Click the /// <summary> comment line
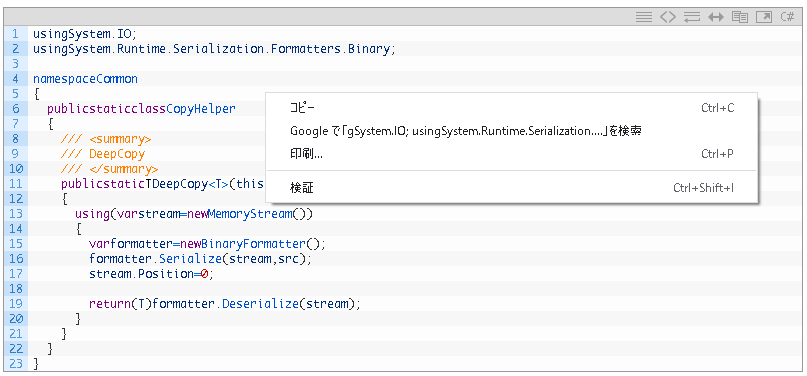Viewport: 807px width, 376px height. [106, 139]
